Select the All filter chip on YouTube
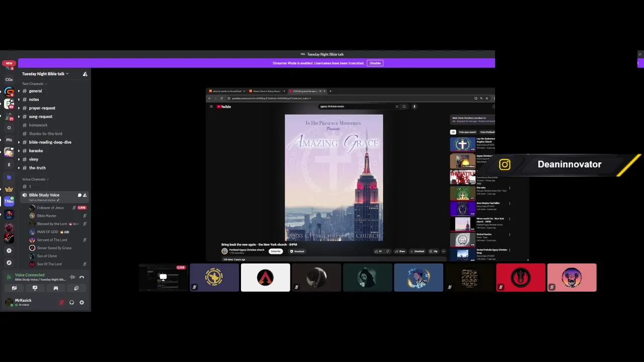Viewport: 644px width, 362px height. point(453,132)
